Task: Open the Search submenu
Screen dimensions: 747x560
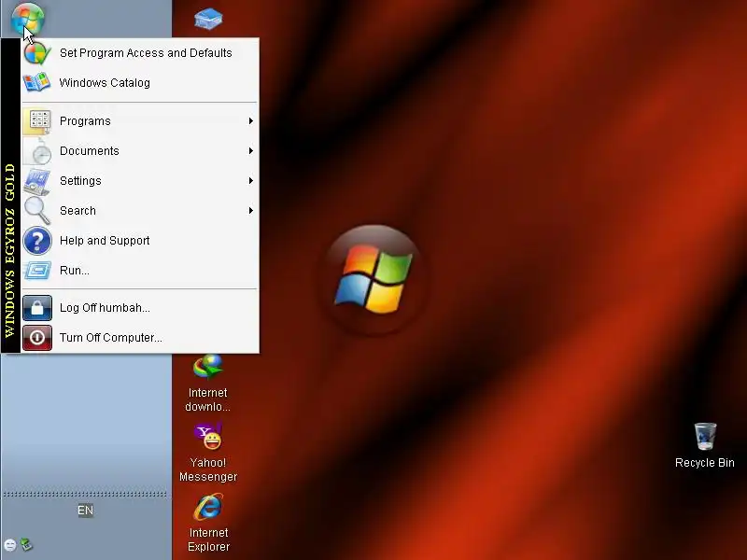Action: 139,211
